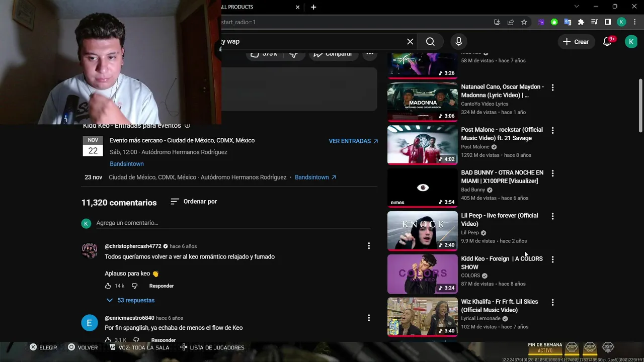Open BAD BUNNY OTRA NOCHE EN MIAMI thumbnail
Viewport: 644px width, 362px height.
pyautogui.click(x=422, y=189)
